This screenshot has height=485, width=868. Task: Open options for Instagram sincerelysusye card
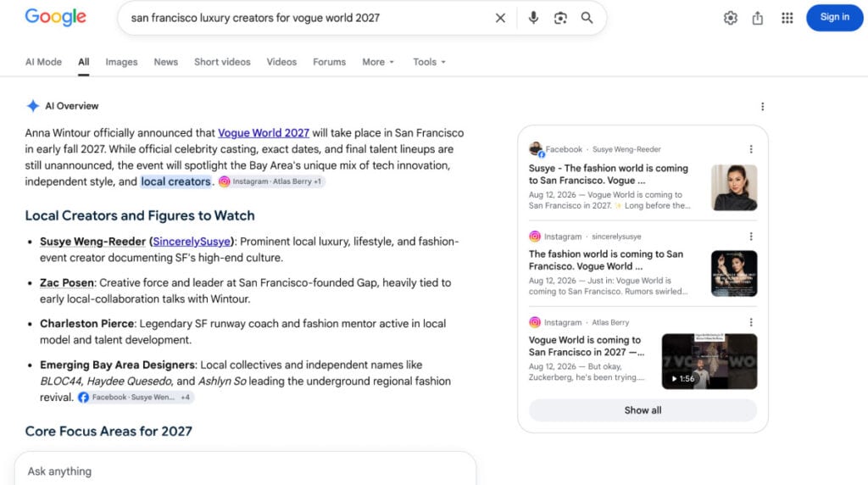[751, 237]
